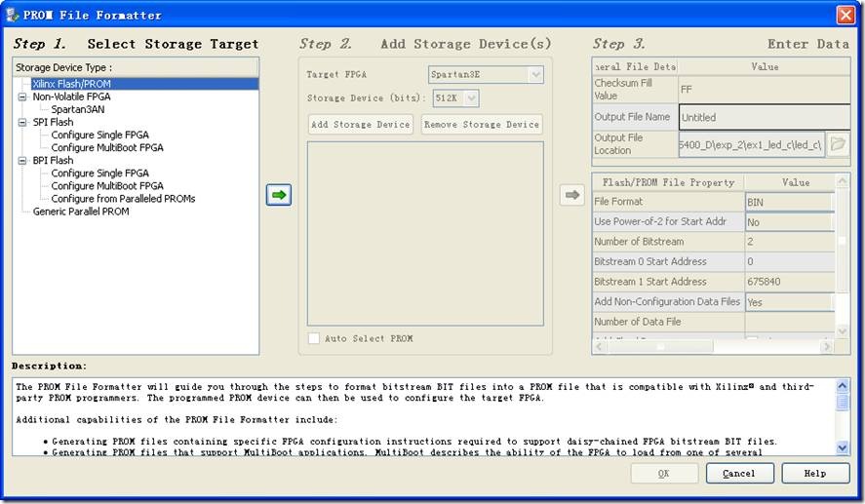The image size is (865, 504).
Task: Close the PROM File Formatter dialog
Action: [x=845, y=15]
